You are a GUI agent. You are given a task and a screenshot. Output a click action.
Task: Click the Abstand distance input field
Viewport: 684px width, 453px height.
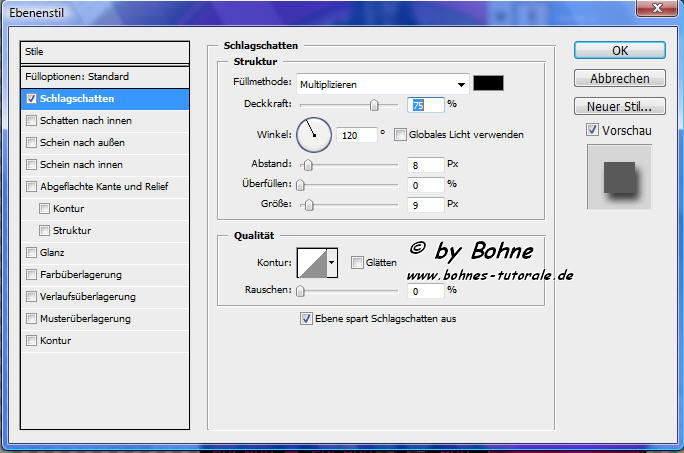click(x=425, y=164)
